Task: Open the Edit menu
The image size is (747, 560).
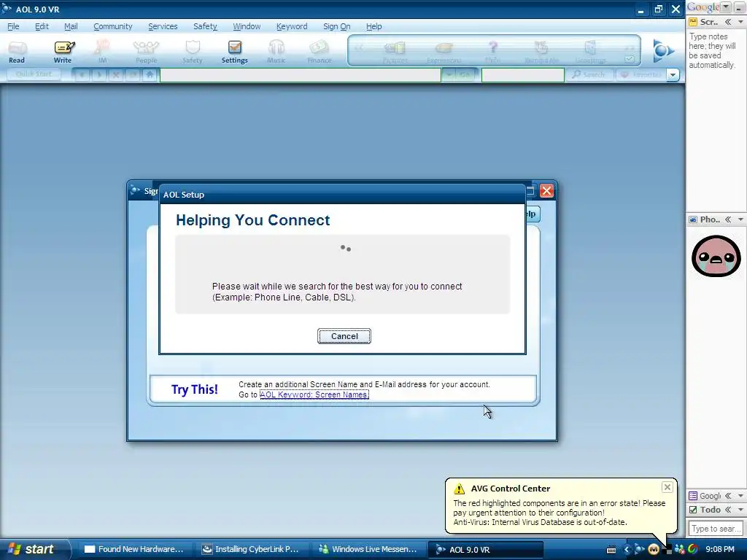Action: (x=42, y=26)
